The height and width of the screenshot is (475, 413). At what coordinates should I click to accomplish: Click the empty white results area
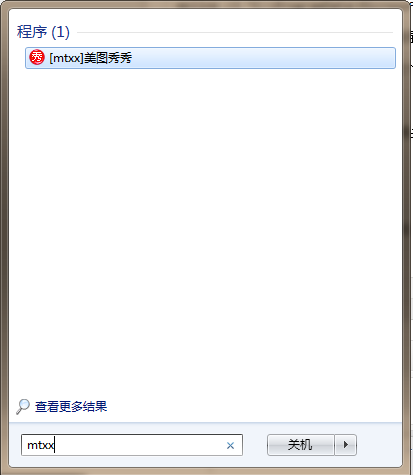click(205, 230)
